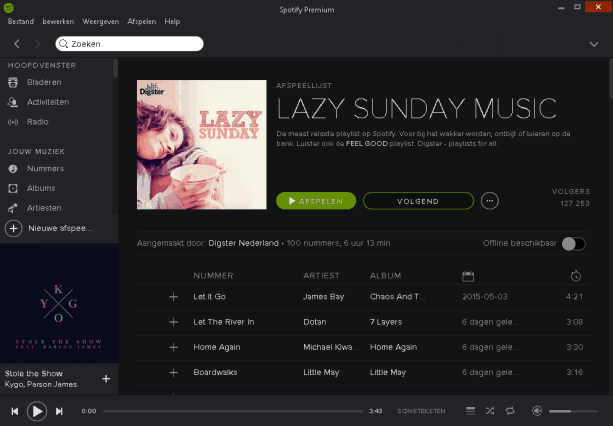Open artist James Bay
Screen dimensions: 613x426
(x=324, y=297)
